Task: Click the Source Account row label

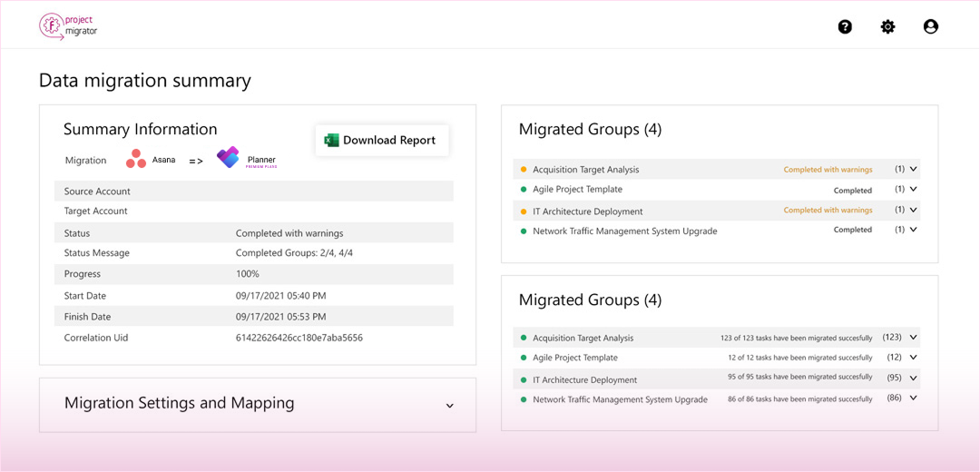Action: (x=97, y=192)
